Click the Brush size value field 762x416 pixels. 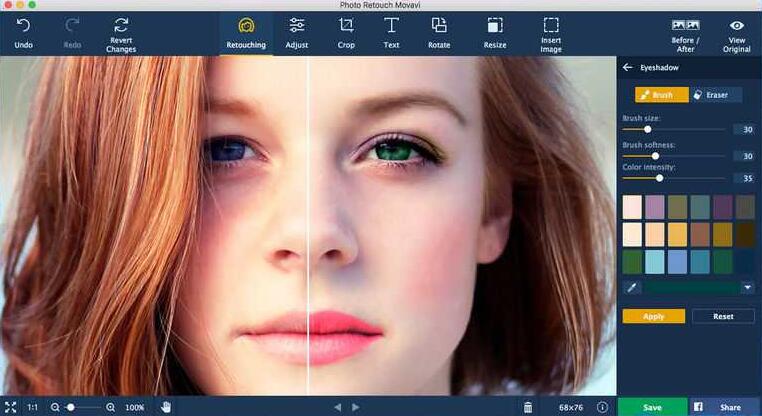[x=744, y=129]
